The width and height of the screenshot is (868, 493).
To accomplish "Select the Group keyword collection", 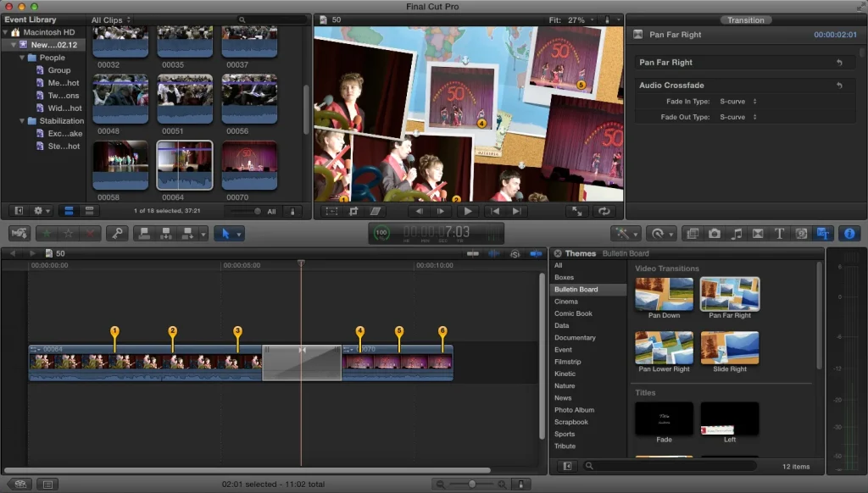I will (58, 70).
